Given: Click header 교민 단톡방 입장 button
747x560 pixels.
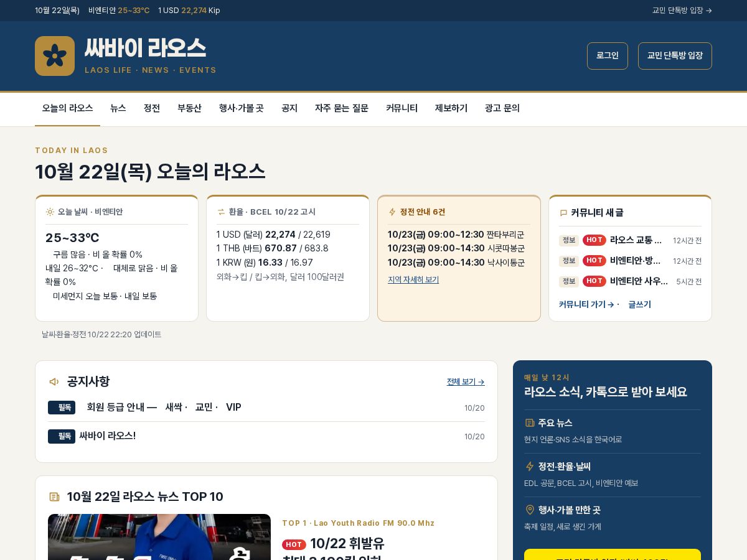Looking at the screenshot, I should tap(675, 56).
